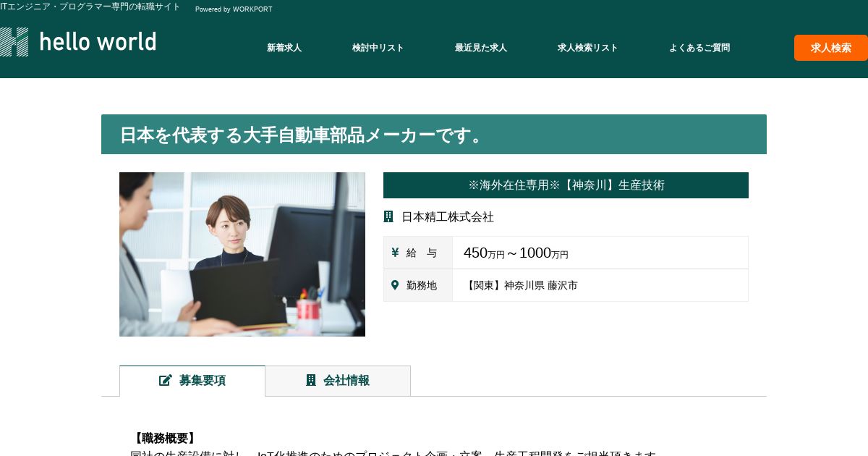Click the salary value 450万円～1000万円
This screenshot has width=868, height=456.
click(516, 253)
